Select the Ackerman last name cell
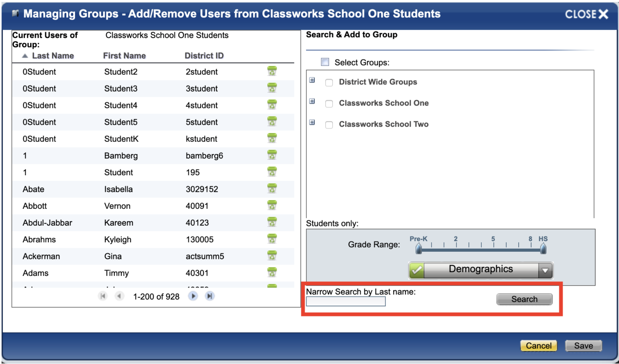 (41, 256)
